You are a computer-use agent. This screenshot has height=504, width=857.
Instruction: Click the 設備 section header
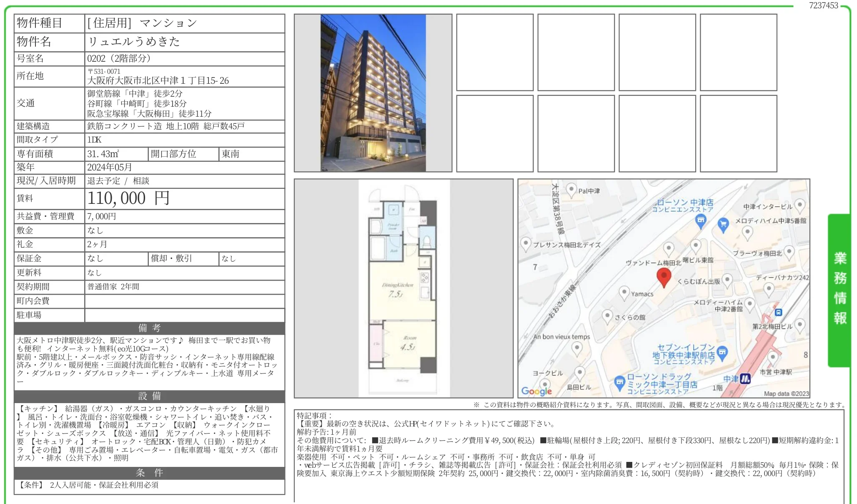[x=149, y=396]
